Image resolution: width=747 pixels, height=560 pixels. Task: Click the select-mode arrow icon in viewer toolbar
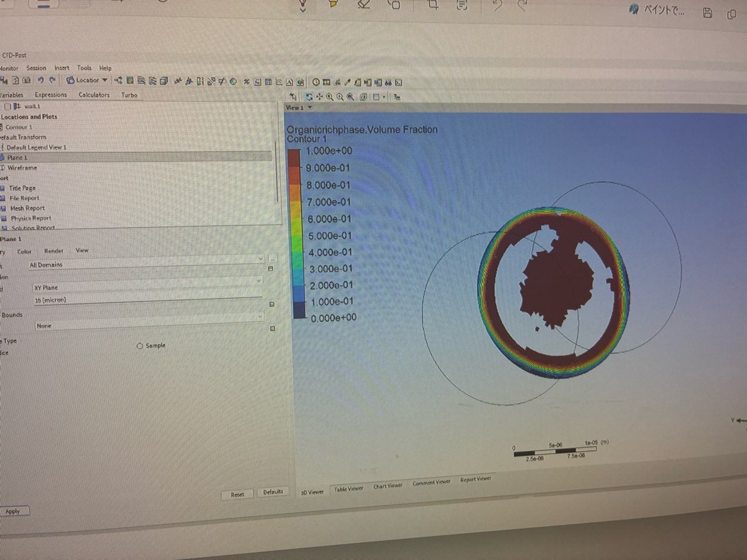[293, 96]
